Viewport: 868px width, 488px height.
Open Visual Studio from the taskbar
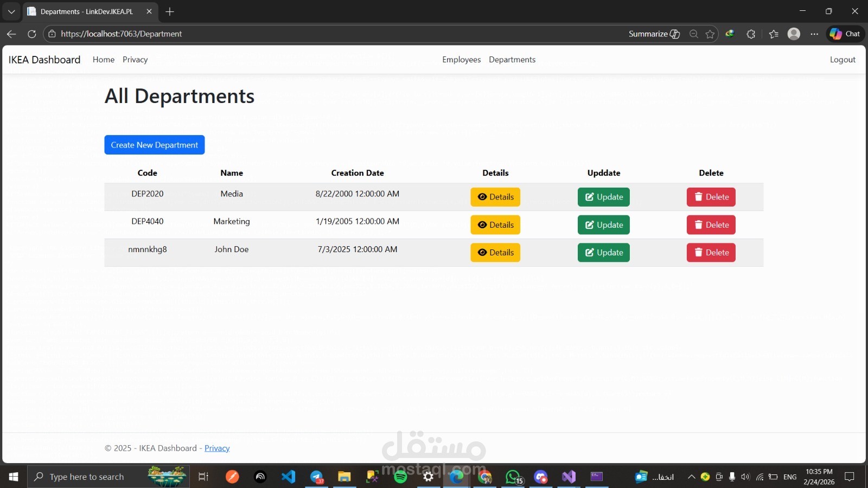[x=569, y=477]
